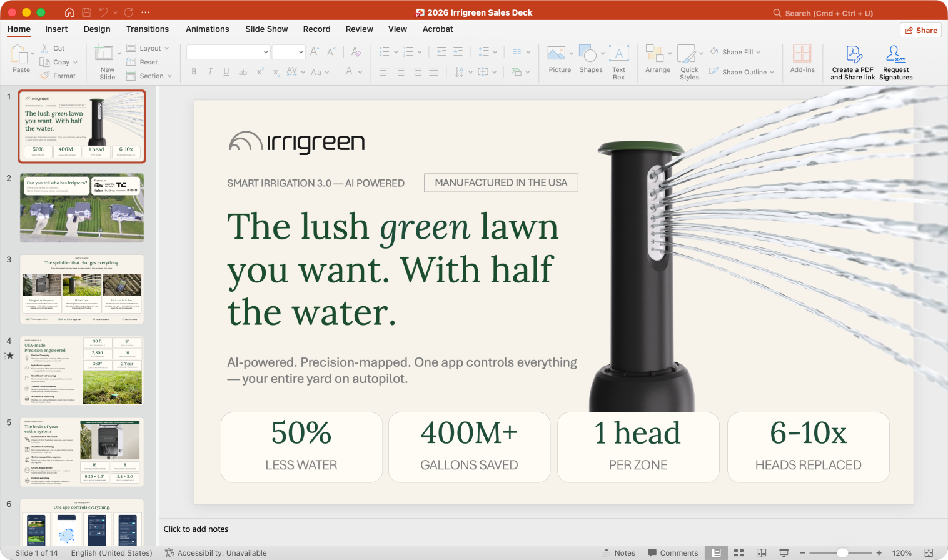
Task: Go to the Transitions tab
Action: 148,29
